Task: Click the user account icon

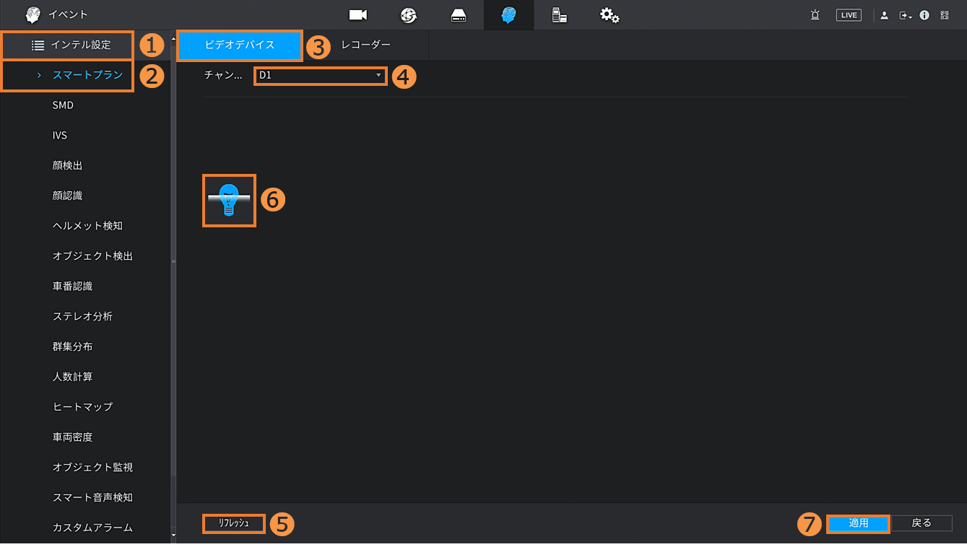Action: (884, 15)
